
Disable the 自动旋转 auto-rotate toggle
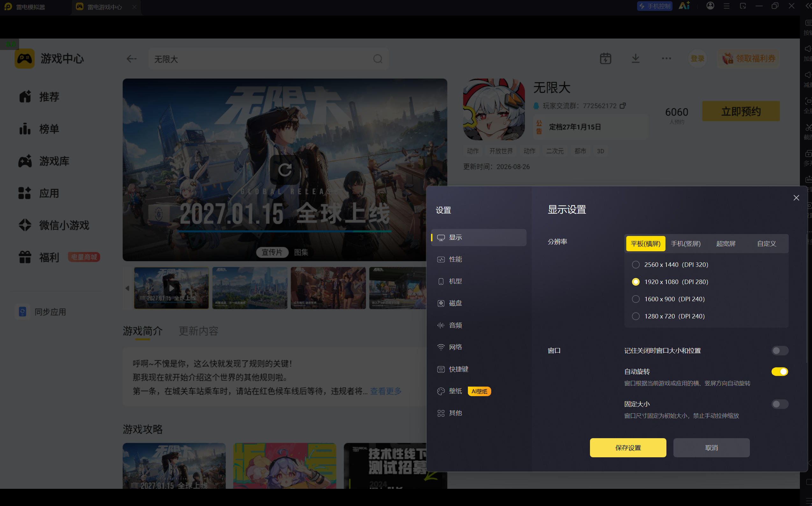(780, 372)
